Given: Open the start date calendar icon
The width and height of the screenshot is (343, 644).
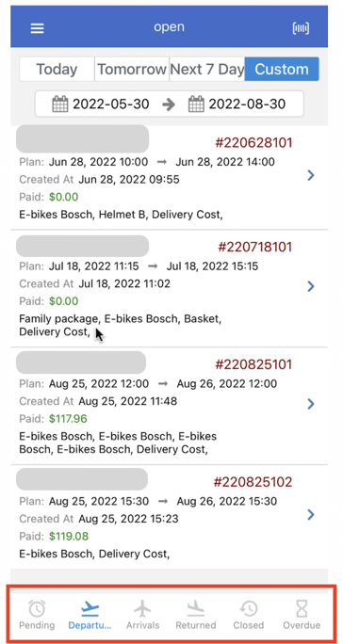Looking at the screenshot, I should point(60,104).
